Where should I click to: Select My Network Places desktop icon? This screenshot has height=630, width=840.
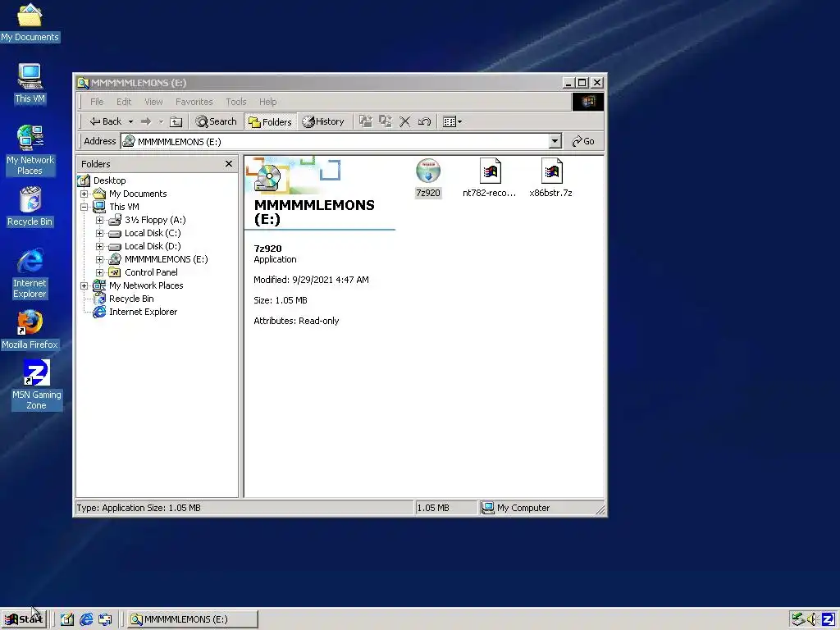click(30, 150)
